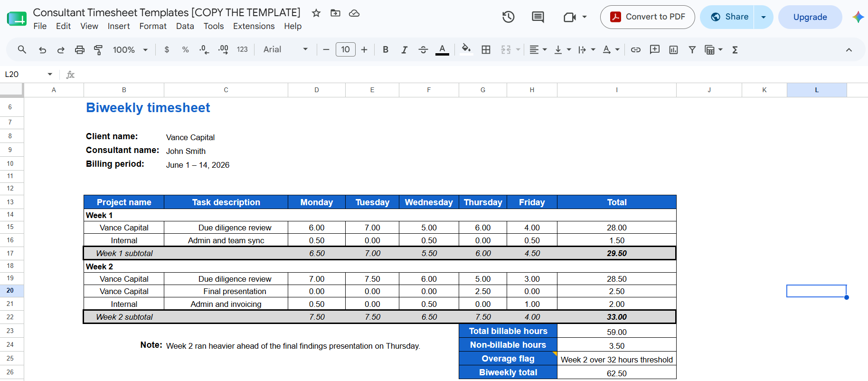
Task: Open the Help menu
Action: click(293, 26)
